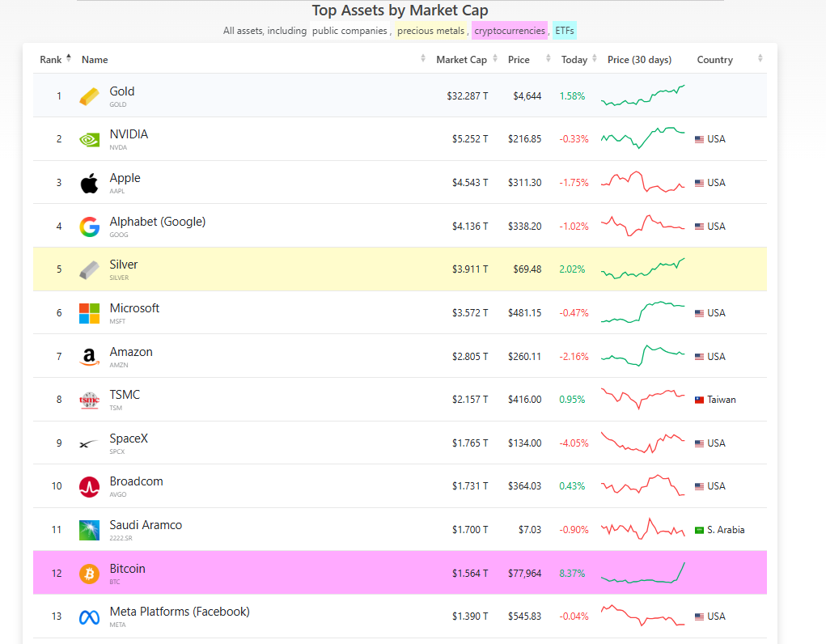This screenshot has width=826, height=644.
Task: Open the Amazon company page link
Action: tap(131, 352)
